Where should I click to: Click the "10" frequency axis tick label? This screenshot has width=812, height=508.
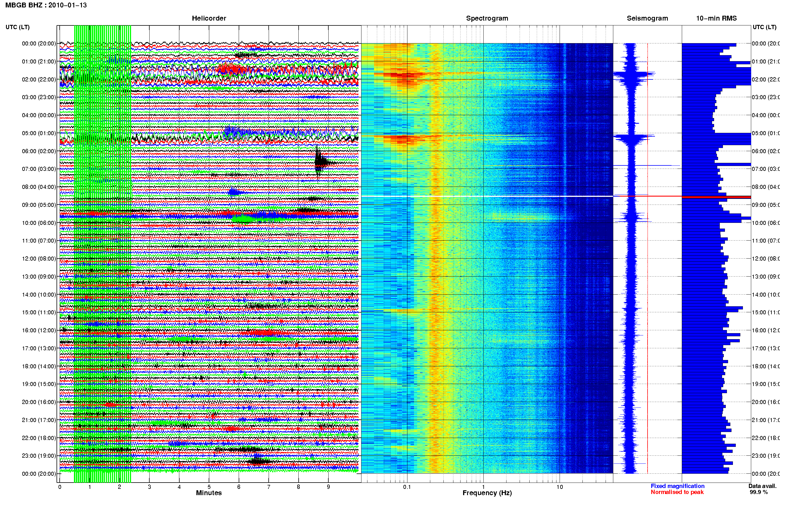coord(560,487)
